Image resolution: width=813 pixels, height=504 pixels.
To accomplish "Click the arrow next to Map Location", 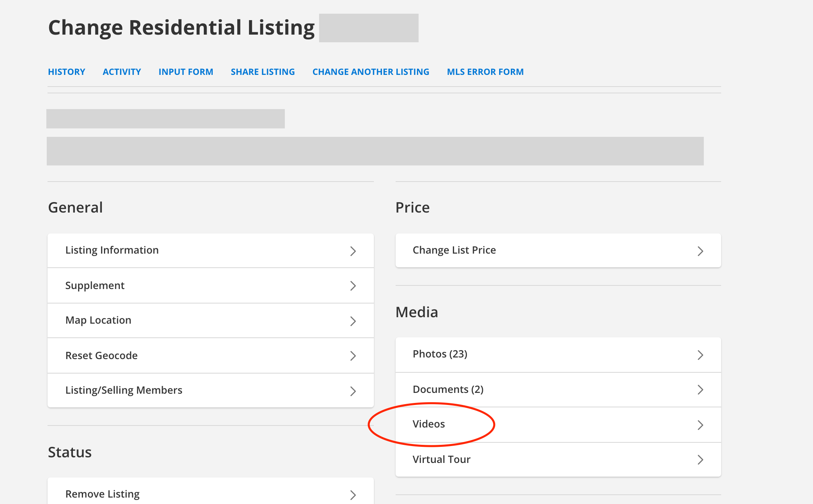I will [353, 321].
